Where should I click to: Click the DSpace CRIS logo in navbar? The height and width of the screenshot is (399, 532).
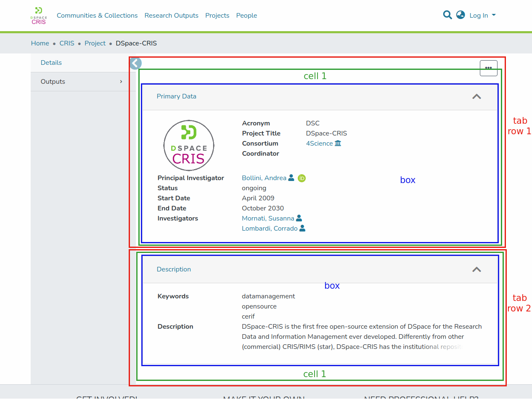click(x=39, y=16)
